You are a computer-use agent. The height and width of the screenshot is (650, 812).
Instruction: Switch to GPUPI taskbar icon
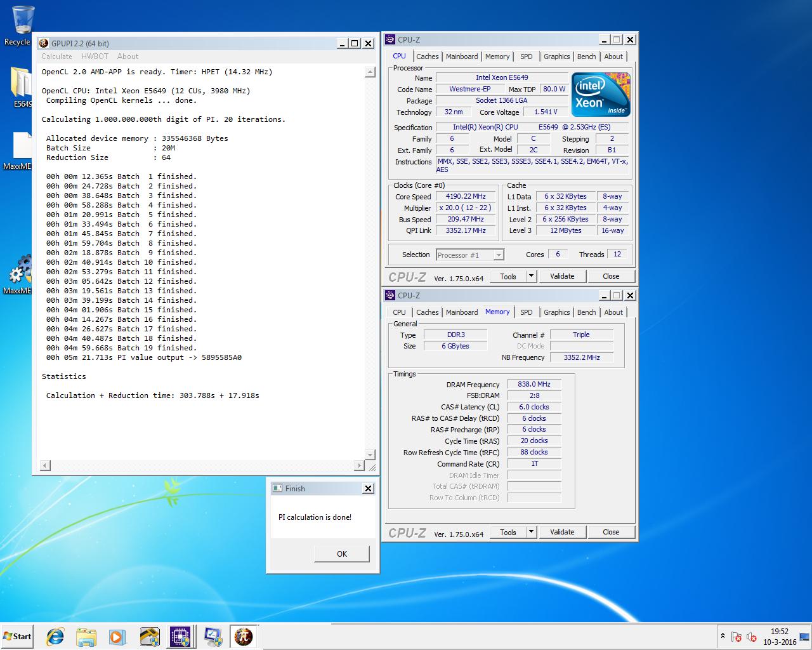tap(244, 637)
